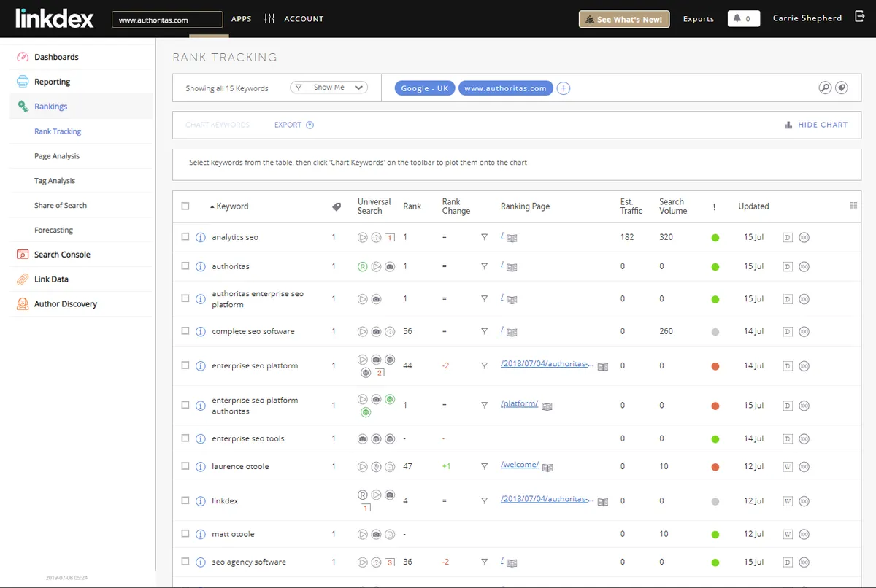Image resolution: width=876 pixels, height=588 pixels.
Task: Click the logout icon beside Carrie Shepherd
Action: (859, 18)
